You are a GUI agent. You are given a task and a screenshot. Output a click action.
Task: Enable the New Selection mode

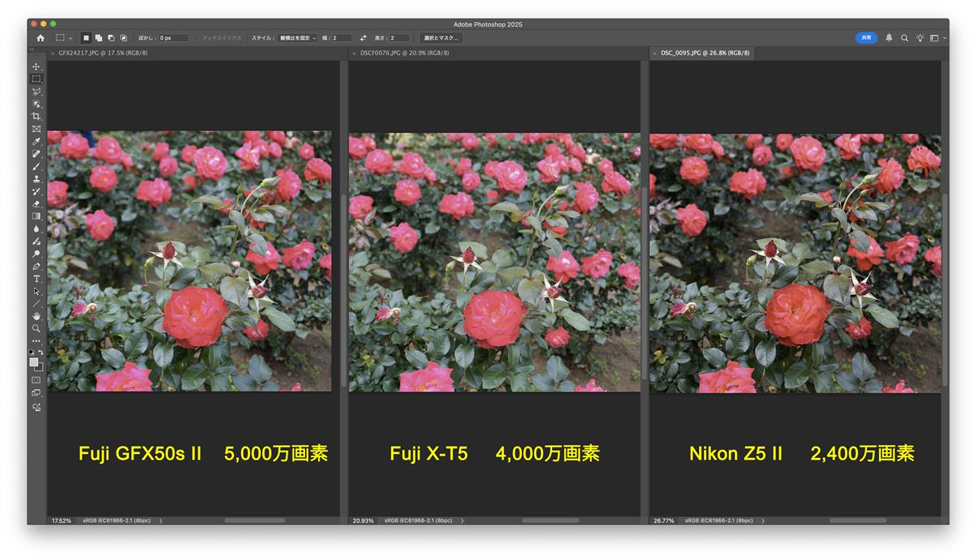(x=86, y=37)
